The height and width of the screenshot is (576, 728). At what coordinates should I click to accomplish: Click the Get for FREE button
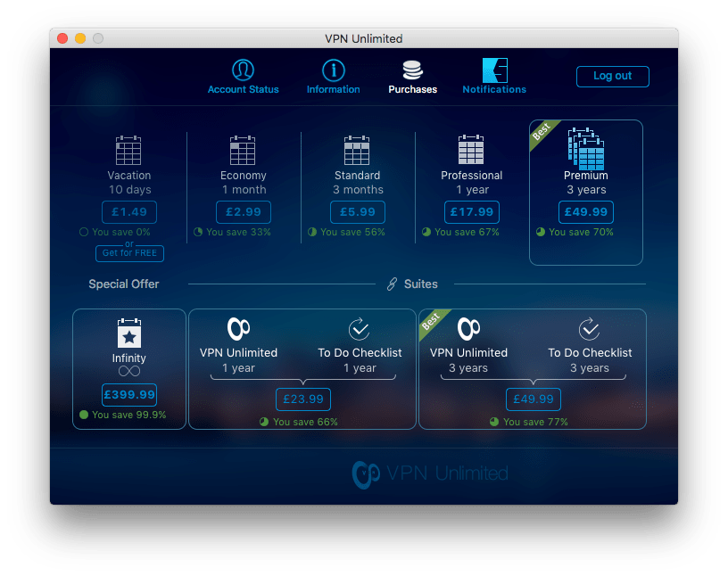[x=129, y=253]
